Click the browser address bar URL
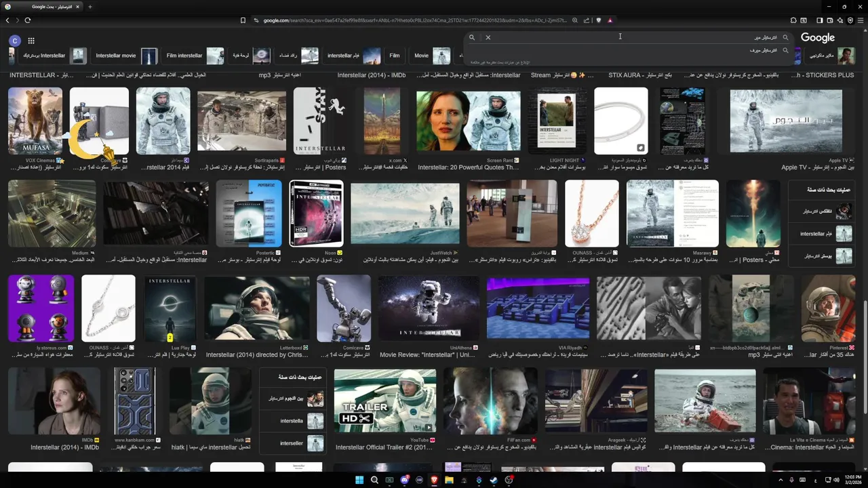868x488 pixels. tap(415, 20)
